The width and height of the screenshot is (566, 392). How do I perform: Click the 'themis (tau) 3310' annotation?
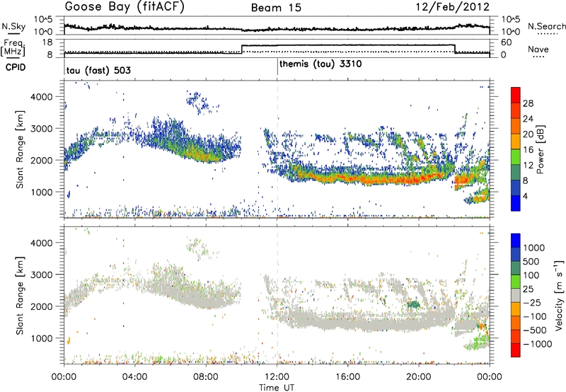point(320,64)
